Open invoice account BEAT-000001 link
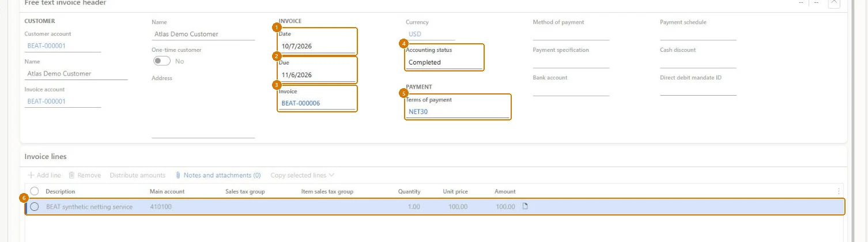 pyautogui.click(x=46, y=101)
